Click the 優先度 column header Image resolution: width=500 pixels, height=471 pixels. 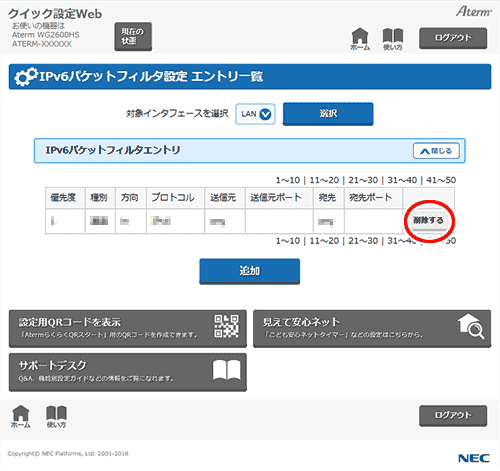coord(65,198)
